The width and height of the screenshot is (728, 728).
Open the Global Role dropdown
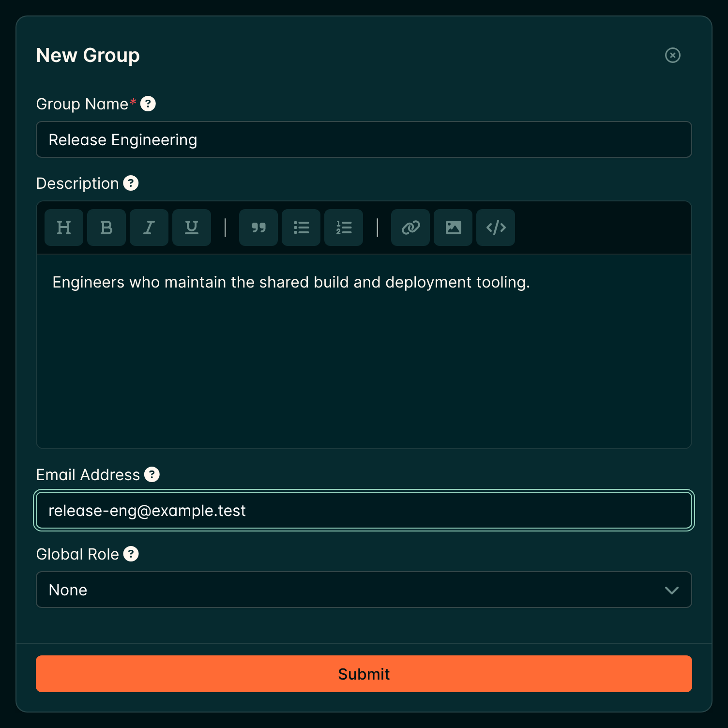coord(364,590)
